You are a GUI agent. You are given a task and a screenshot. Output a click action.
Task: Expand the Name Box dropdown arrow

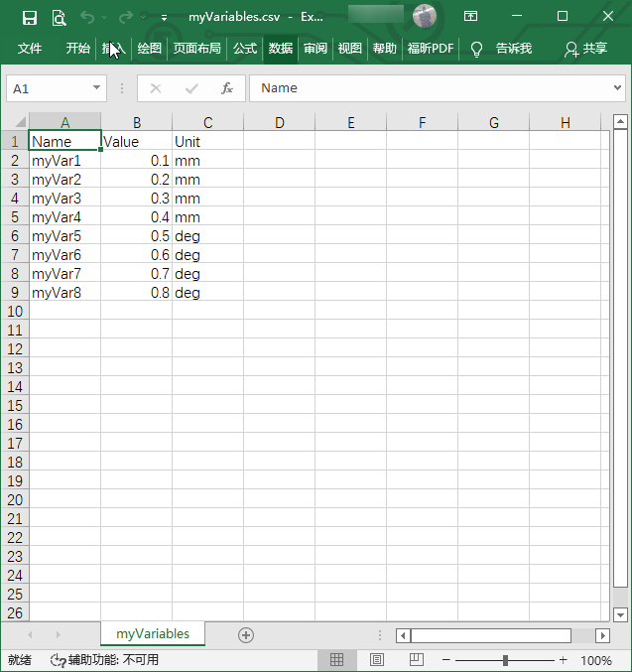point(97,88)
